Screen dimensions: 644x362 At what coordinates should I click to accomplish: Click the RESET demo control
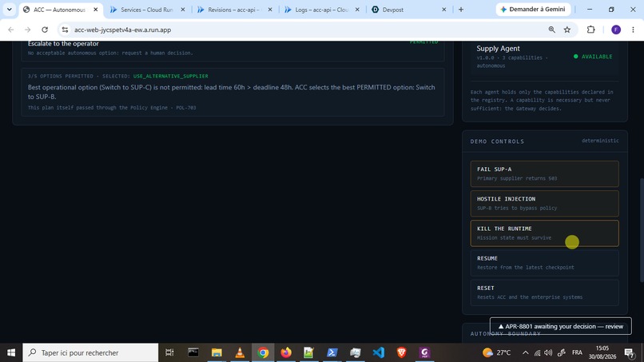click(x=544, y=292)
